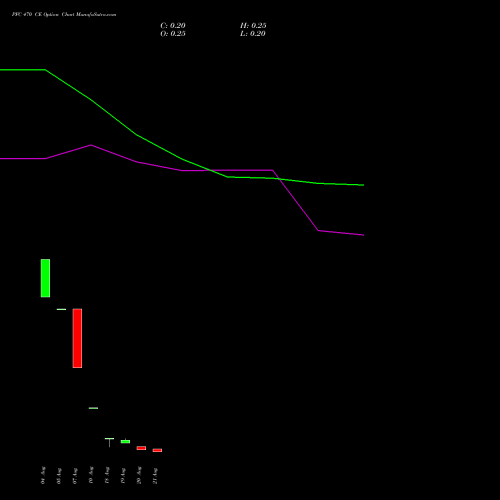Click the 21 Aug date axis label

coord(155,475)
